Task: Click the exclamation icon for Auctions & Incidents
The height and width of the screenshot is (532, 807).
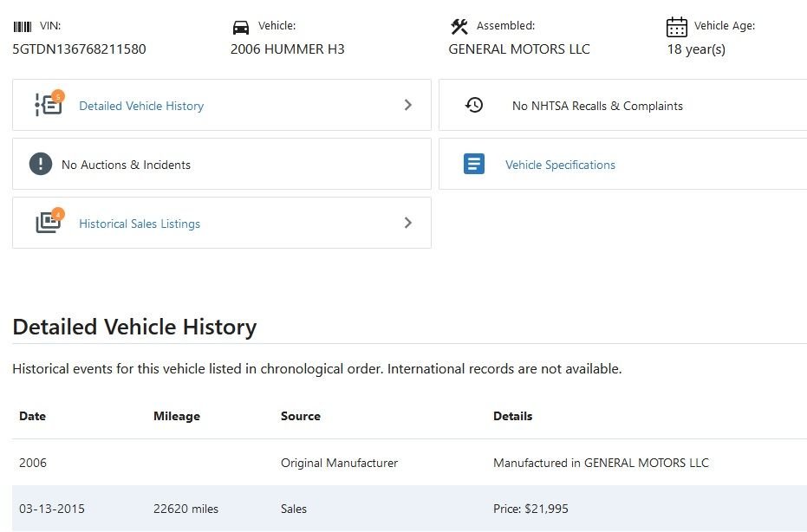Action: pyautogui.click(x=41, y=164)
